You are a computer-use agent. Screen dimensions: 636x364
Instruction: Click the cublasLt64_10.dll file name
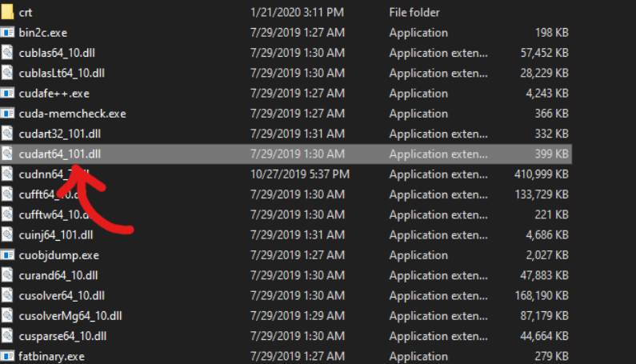62,73
